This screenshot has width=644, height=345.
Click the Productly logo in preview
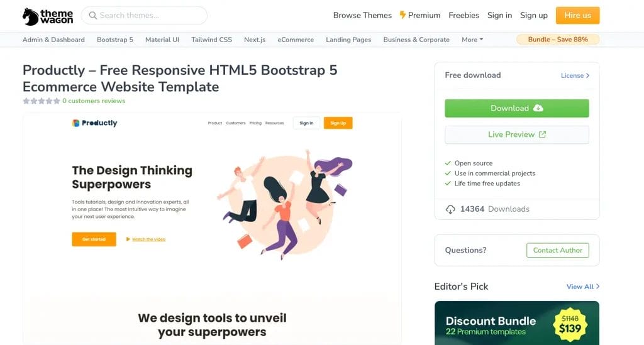click(94, 123)
